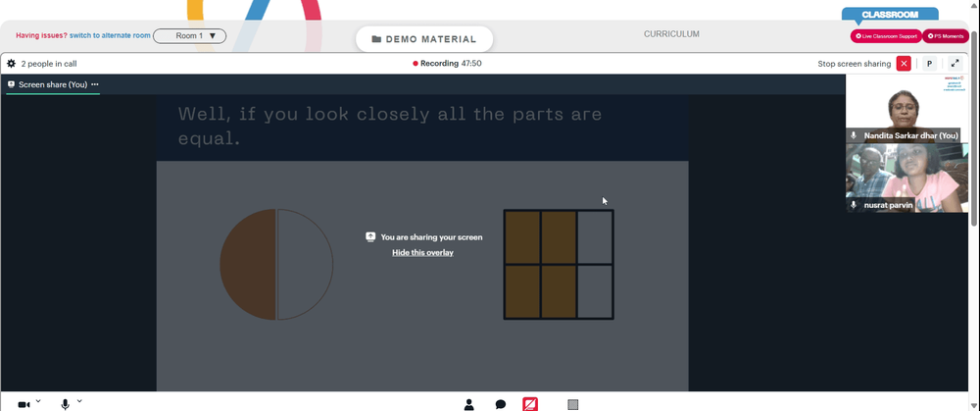980x411 pixels.
Task: Click the PS Moments button
Action: (946, 36)
